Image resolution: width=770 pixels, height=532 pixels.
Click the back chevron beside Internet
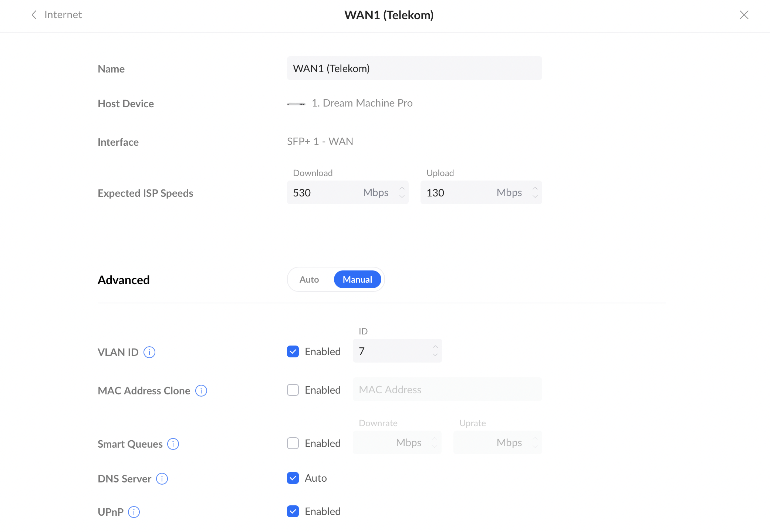[34, 15]
